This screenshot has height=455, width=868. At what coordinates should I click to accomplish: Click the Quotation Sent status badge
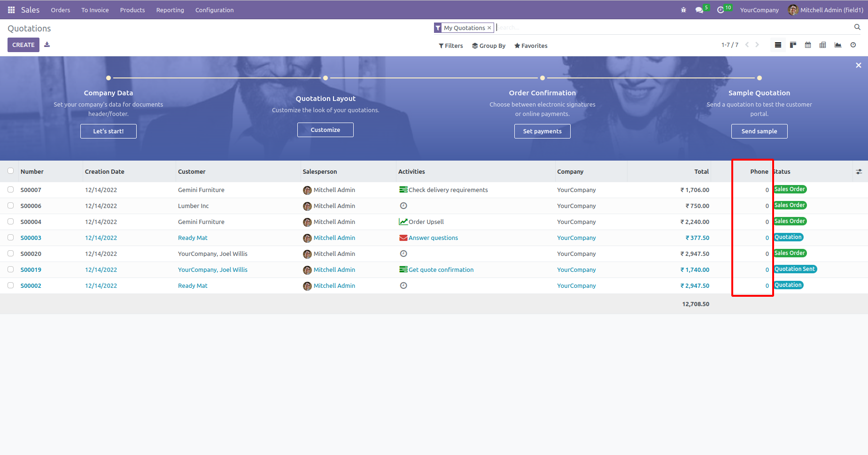click(795, 269)
